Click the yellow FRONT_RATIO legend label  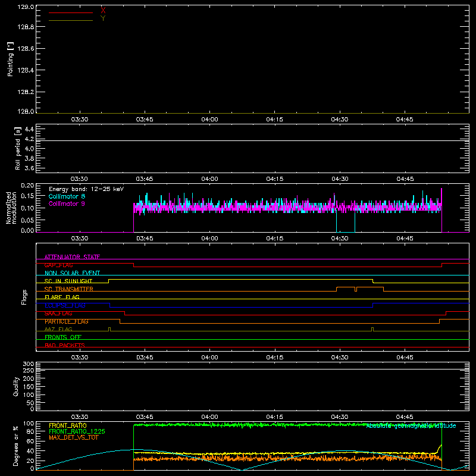click(68, 425)
